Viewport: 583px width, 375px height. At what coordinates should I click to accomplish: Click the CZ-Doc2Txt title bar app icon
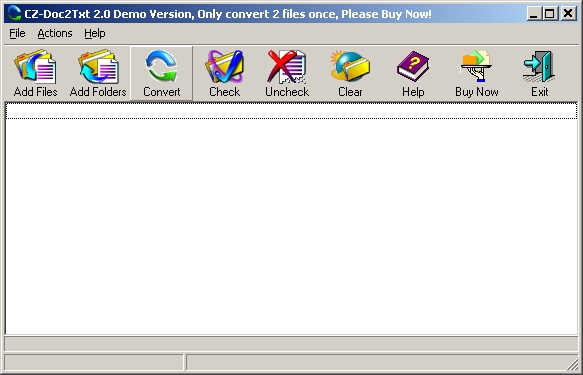14,14
